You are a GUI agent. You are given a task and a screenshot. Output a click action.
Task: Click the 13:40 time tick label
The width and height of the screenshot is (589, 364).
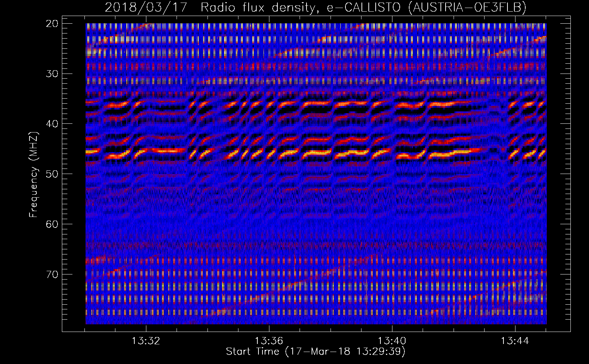coord(392,341)
